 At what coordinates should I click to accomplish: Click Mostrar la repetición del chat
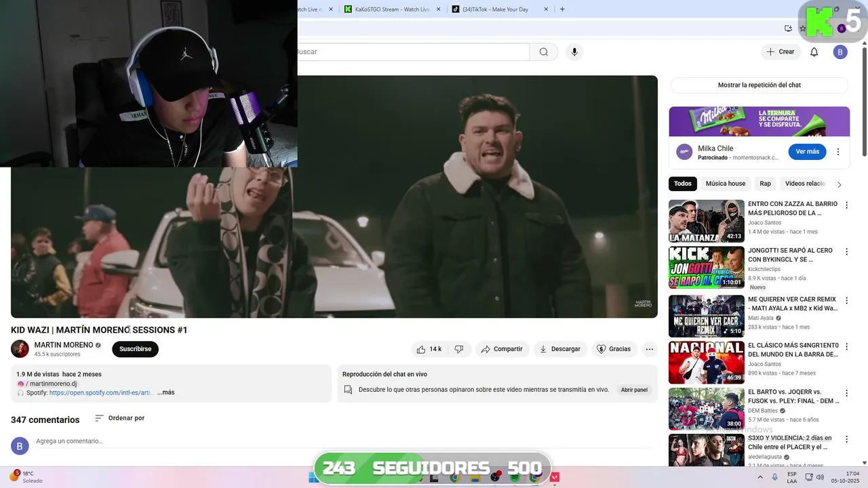tap(759, 85)
